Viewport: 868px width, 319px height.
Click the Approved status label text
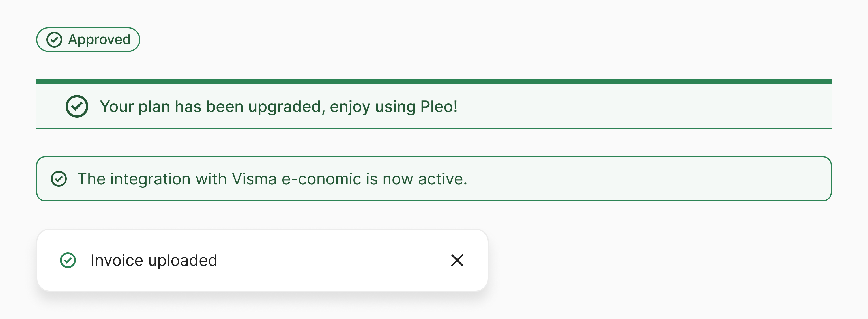coord(99,40)
